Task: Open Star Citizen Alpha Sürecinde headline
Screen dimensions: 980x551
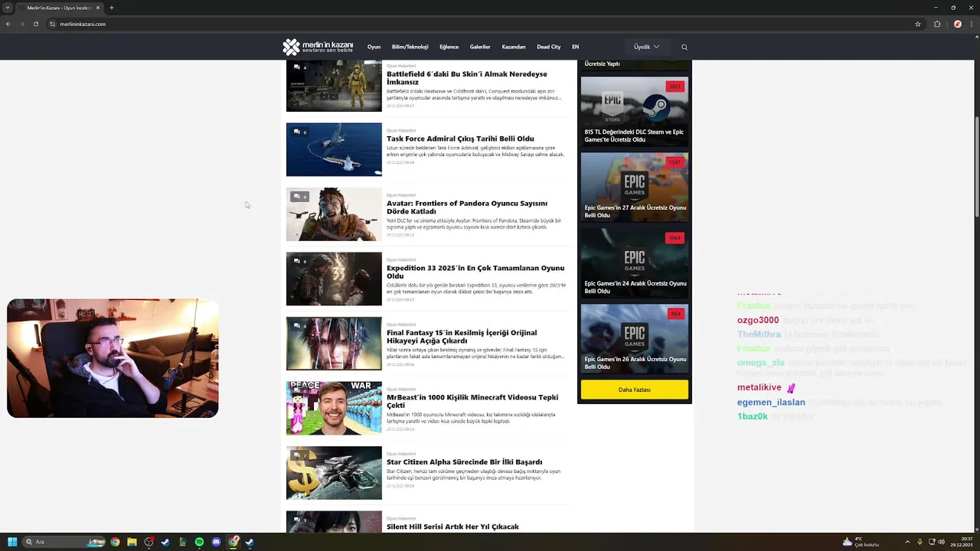Action: pyautogui.click(x=464, y=462)
